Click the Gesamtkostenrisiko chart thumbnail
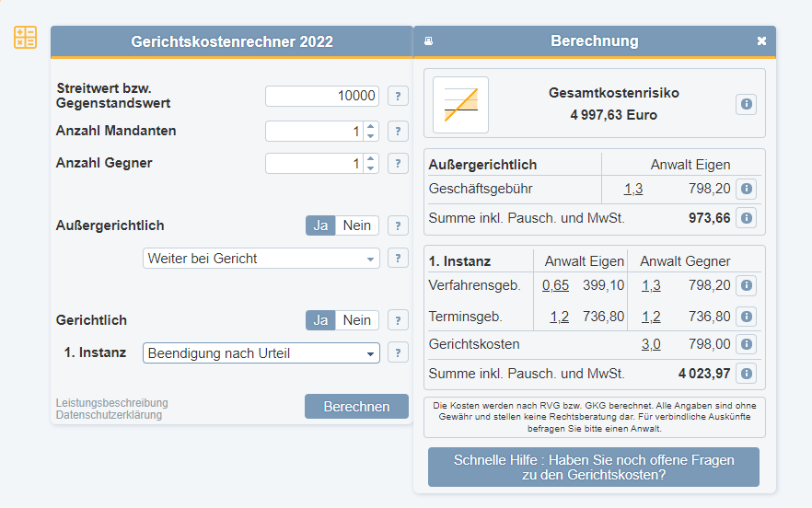The height and width of the screenshot is (508, 812). click(461, 105)
